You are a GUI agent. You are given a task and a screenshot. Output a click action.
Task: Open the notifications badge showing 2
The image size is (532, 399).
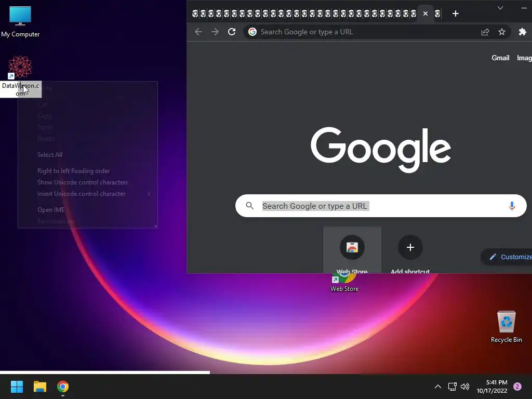[517, 387]
